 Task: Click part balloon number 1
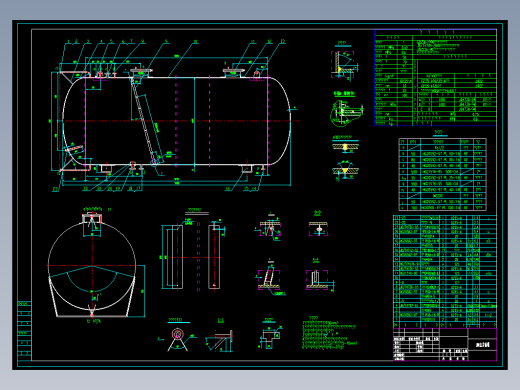(68, 42)
